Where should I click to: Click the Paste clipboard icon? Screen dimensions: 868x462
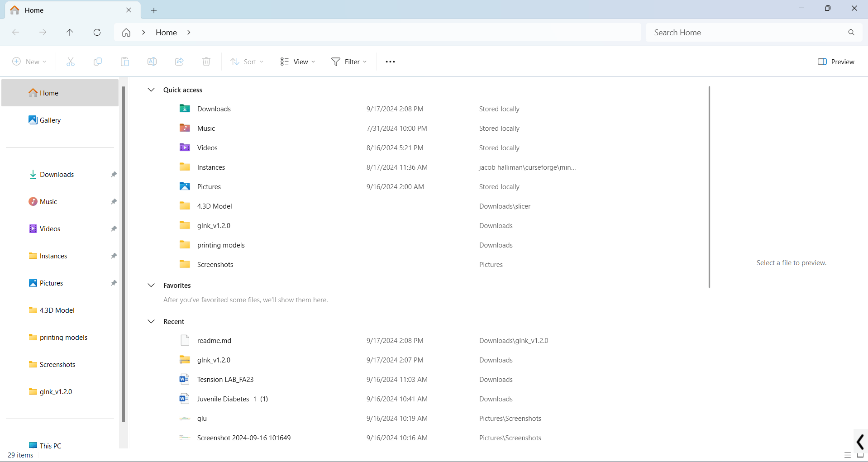click(125, 62)
